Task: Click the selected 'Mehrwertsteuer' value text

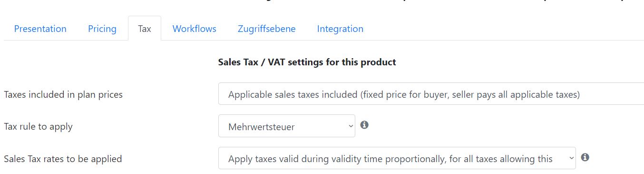Action: coord(262,127)
